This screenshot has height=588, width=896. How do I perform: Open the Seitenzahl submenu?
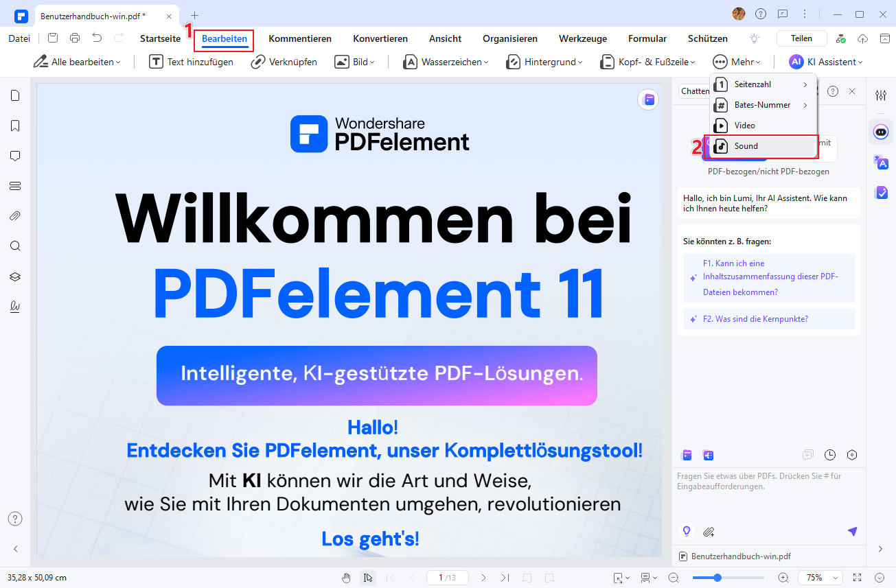[x=763, y=84]
